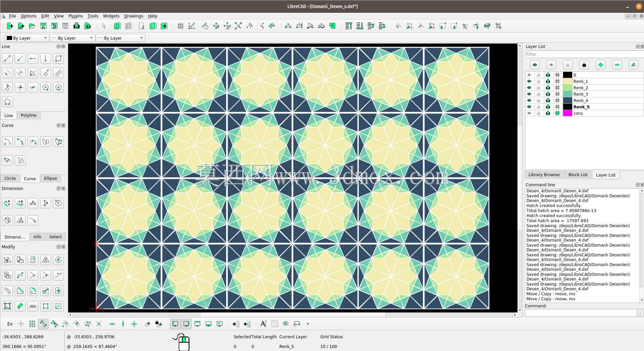Toggle construction state of layer 0
The width and height of the screenshot is (644, 351).
coord(557,75)
